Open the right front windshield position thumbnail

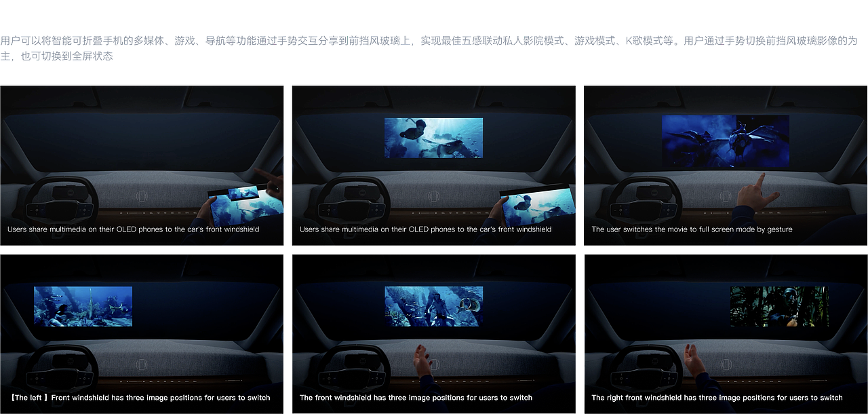[726, 334]
